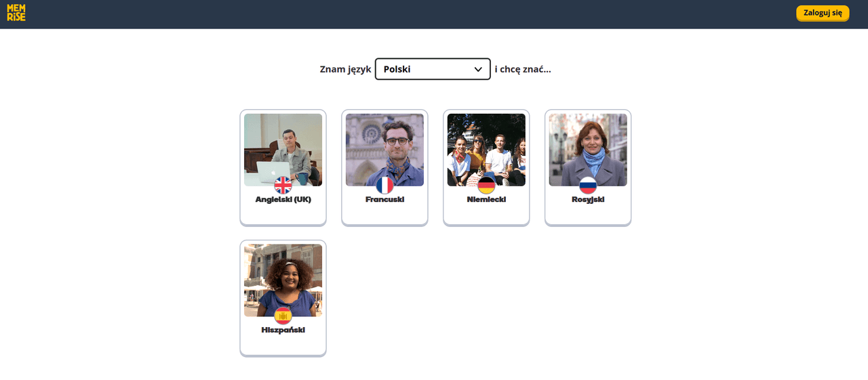Open the Polski language selector

pos(433,69)
